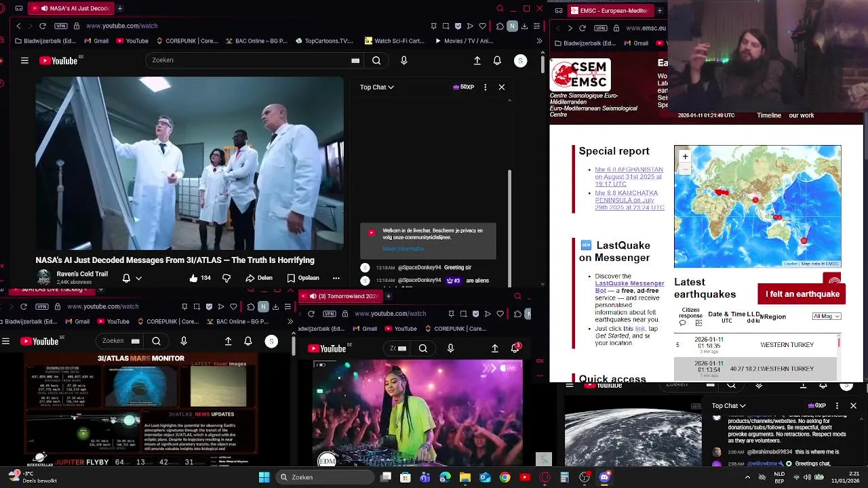Open new tab next to NASA's AI tab
Screen dimensions: 868x488
(119, 9)
